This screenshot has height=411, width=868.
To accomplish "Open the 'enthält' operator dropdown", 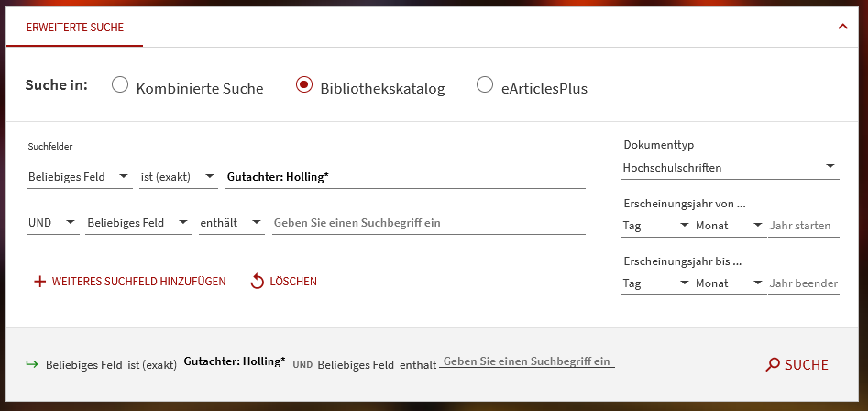I will click(231, 222).
